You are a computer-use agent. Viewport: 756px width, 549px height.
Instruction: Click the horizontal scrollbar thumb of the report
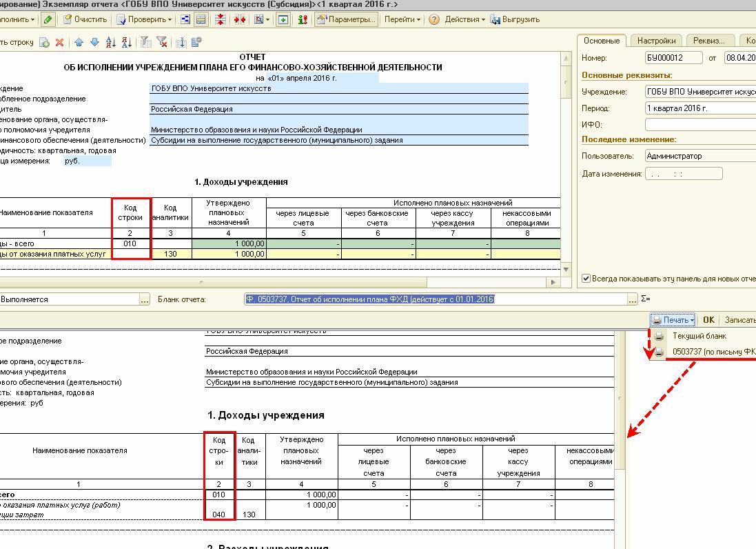[212, 282]
